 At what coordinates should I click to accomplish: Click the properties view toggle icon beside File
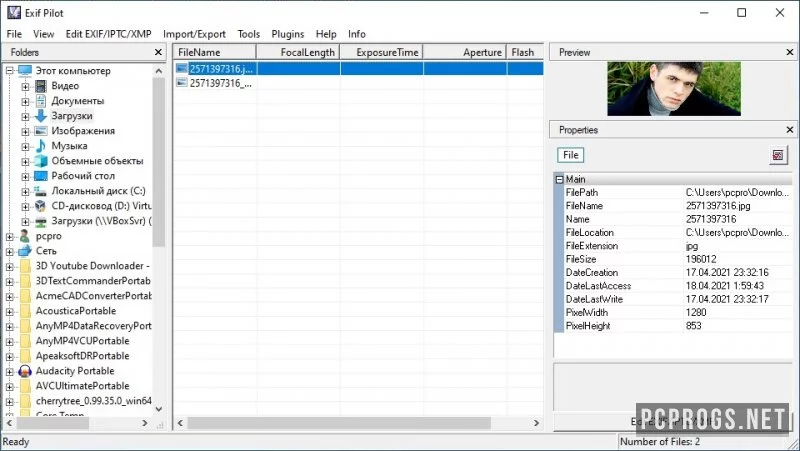pos(778,155)
